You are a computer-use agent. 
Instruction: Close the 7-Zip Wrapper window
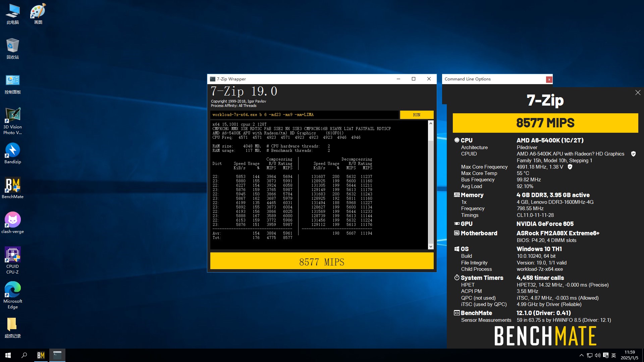(x=429, y=79)
